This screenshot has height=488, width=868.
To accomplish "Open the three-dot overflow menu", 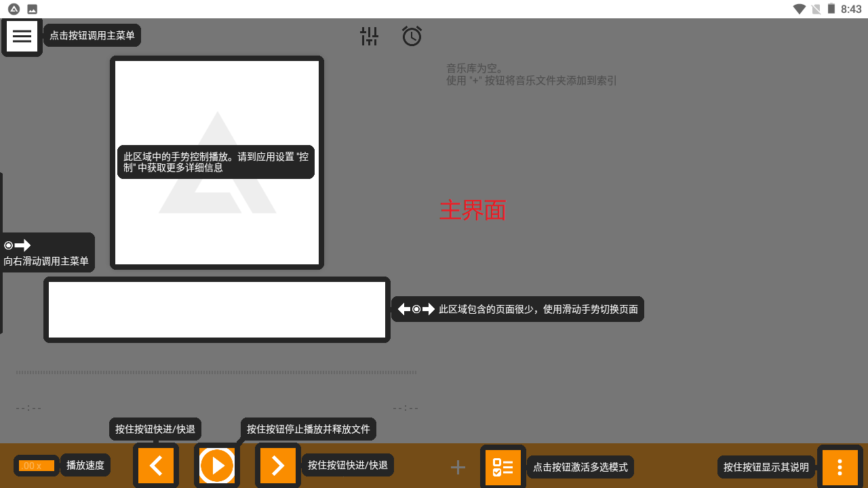I will (840, 467).
